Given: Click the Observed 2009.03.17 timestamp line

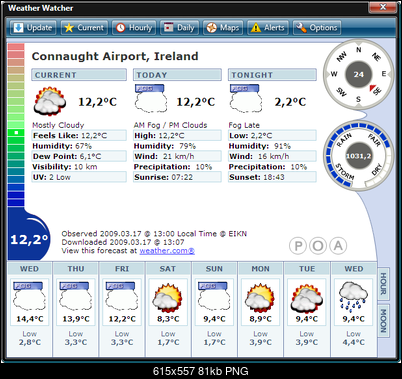Looking at the screenshot, I should (154, 234).
